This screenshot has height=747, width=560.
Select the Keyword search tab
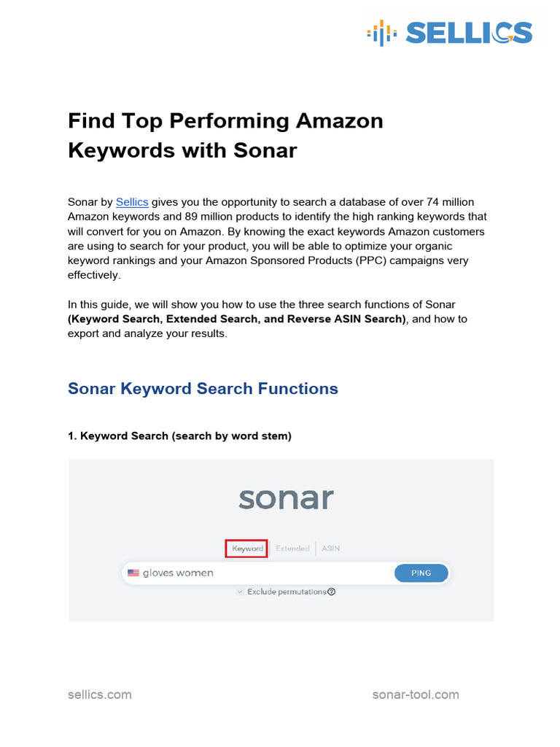(x=247, y=549)
